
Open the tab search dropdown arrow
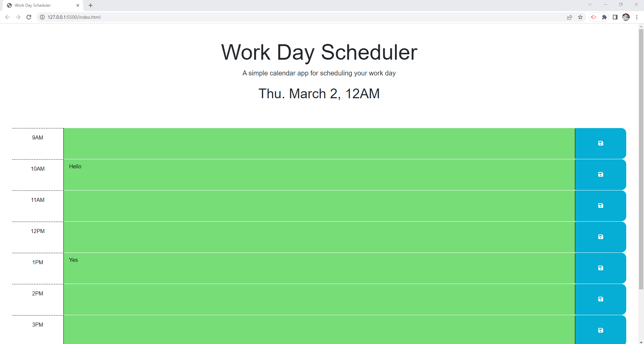point(590,5)
